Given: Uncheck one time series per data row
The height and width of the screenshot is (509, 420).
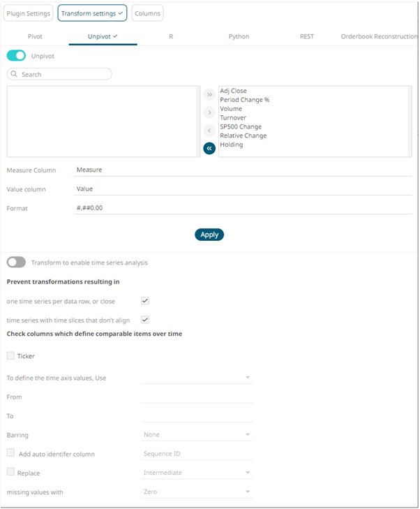Looking at the screenshot, I should (145, 301).
